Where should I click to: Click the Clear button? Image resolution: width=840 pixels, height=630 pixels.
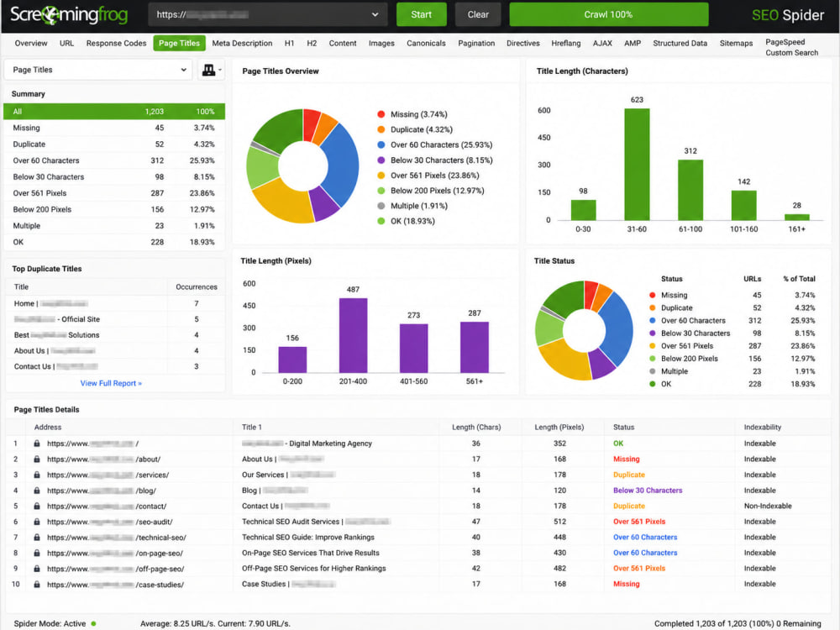[x=478, y=14]
